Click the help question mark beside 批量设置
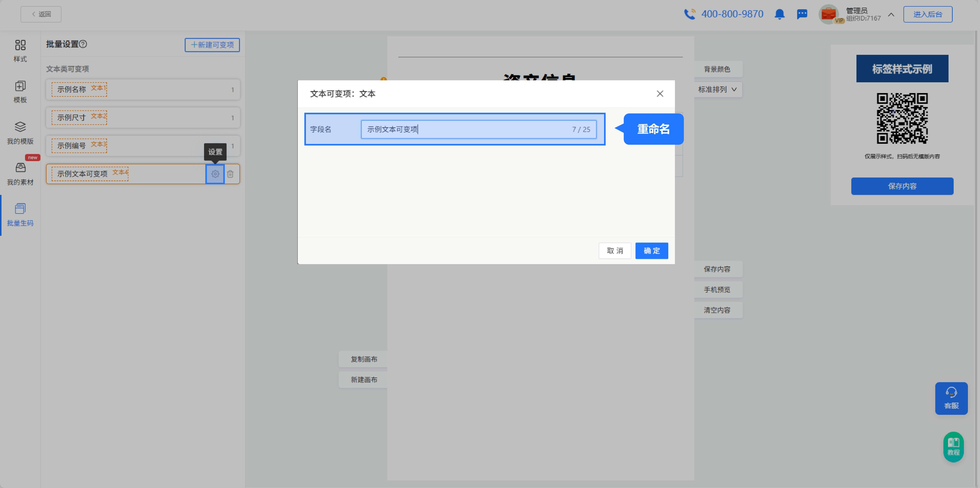Image resolution: width=980 pixels, height=488 pixels. point(83,44)
